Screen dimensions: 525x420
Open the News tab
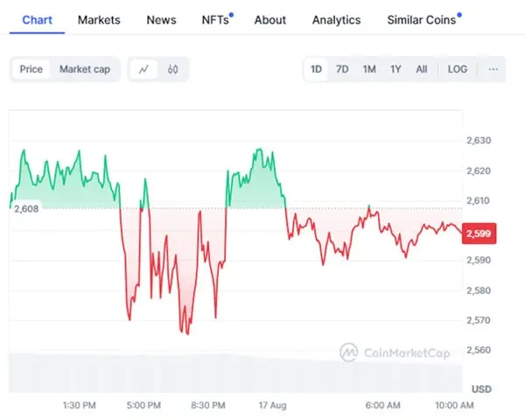coord(161,20)
